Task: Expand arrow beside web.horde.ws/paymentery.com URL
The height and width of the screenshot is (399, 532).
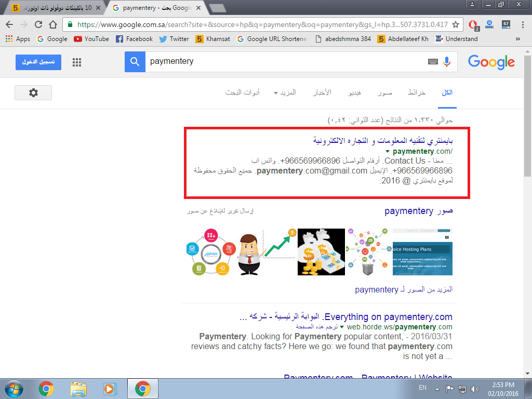Action: point(342,327)
